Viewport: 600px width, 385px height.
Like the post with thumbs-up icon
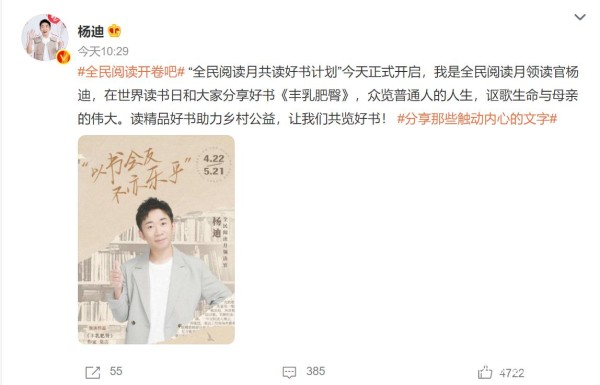pos(485,372)
